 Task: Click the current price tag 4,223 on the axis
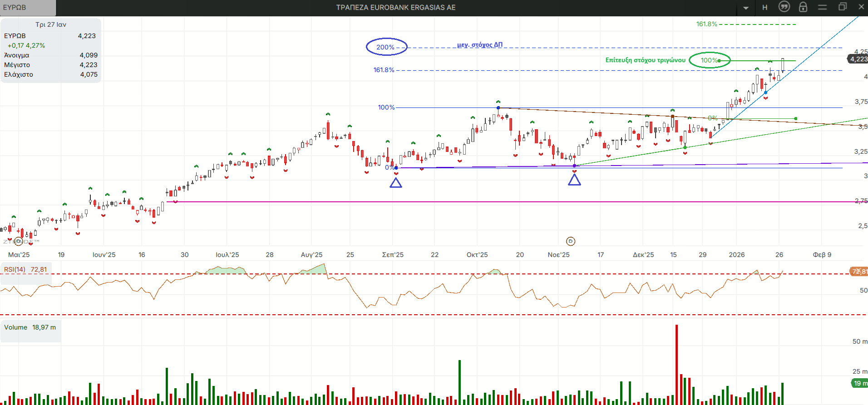point(858,59)
